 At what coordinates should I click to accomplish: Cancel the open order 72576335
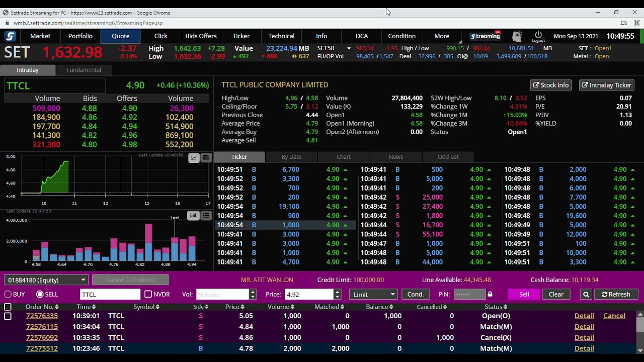click(x=614, y=316)
